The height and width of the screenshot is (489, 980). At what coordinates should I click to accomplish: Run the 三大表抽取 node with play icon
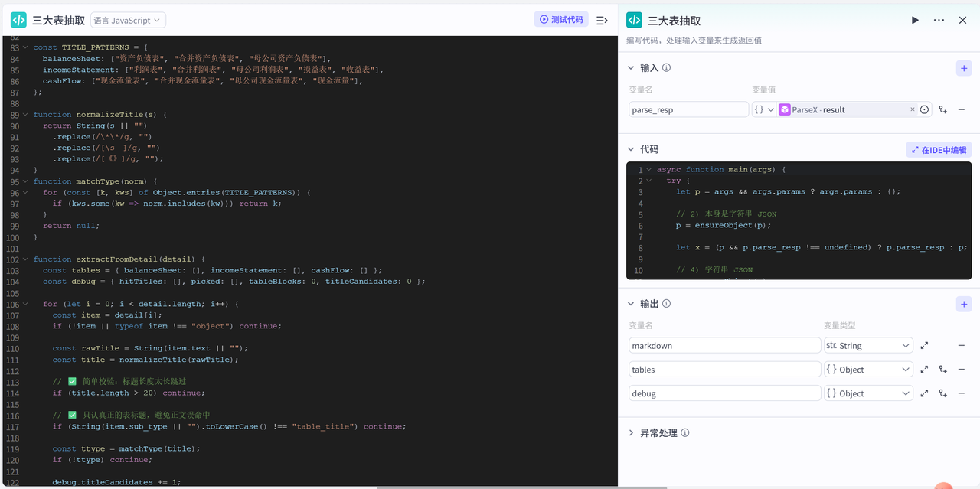pos(915,21)
